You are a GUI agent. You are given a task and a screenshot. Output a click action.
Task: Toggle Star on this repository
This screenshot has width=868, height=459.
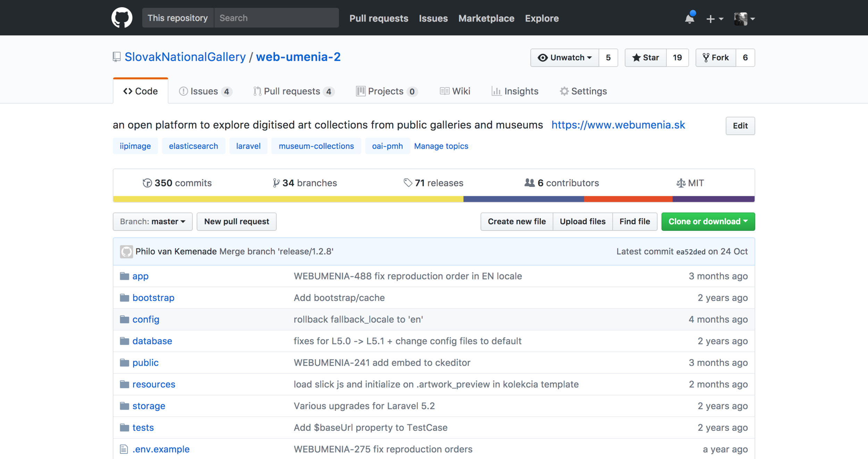pyautogui.click(x=645, y=58)
